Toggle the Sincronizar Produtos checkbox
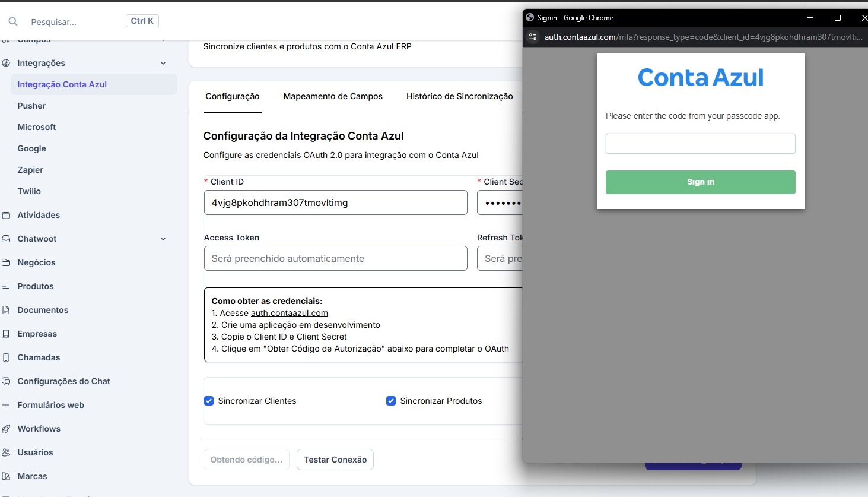The width and height of the screenshot is (868, 497). tap(391, 401)
